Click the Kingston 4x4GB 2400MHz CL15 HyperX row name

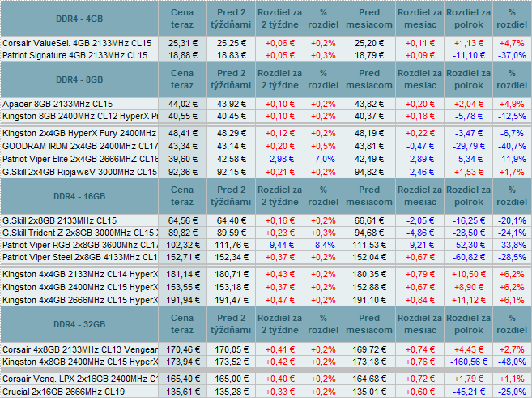79,287
